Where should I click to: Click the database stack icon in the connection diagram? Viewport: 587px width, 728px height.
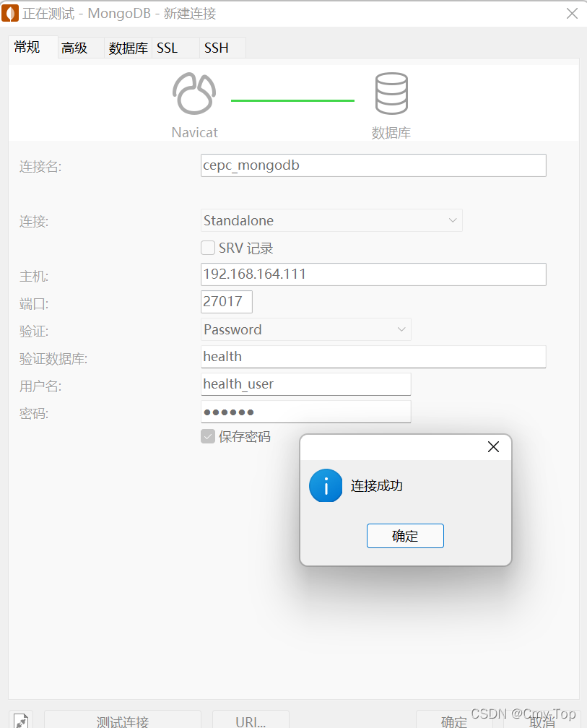coord(391,92)
